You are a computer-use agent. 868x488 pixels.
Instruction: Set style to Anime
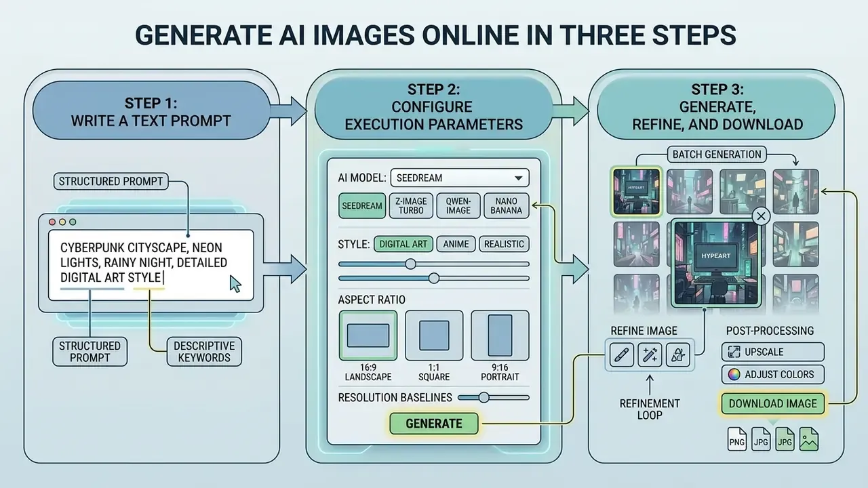tap(456, 244)
